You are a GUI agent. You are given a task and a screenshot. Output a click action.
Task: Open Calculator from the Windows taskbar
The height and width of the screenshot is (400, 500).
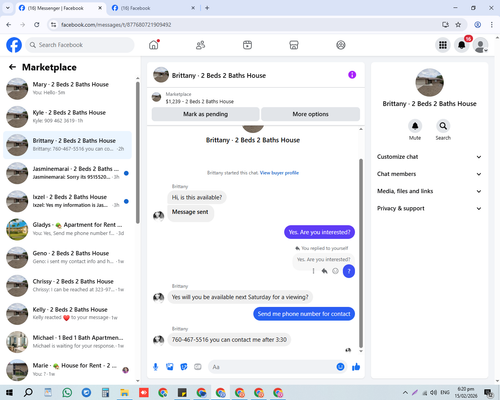tap(106, 392)
